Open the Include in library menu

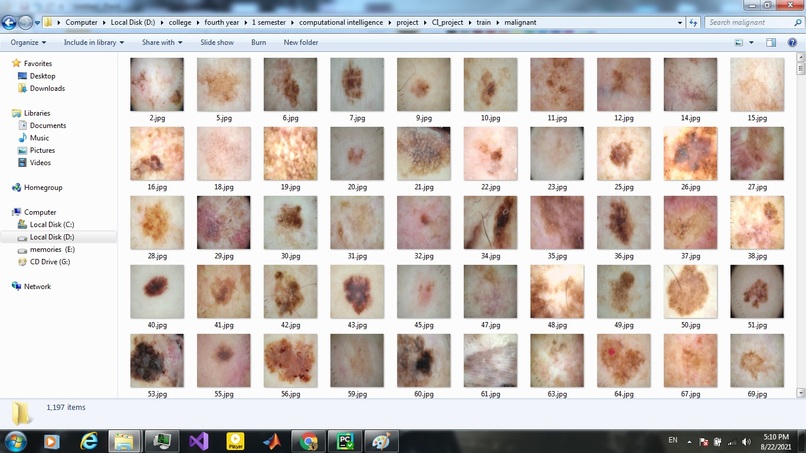(x=94, y=42)
